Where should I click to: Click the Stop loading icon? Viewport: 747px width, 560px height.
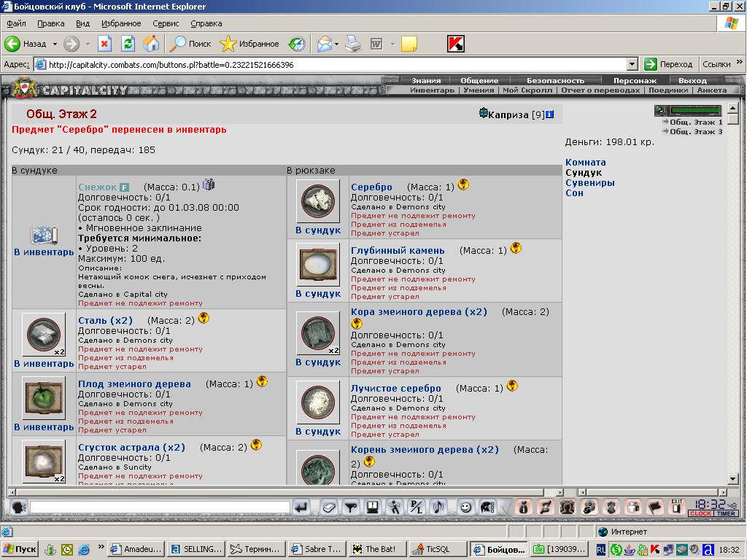click(x=104, y=44)
